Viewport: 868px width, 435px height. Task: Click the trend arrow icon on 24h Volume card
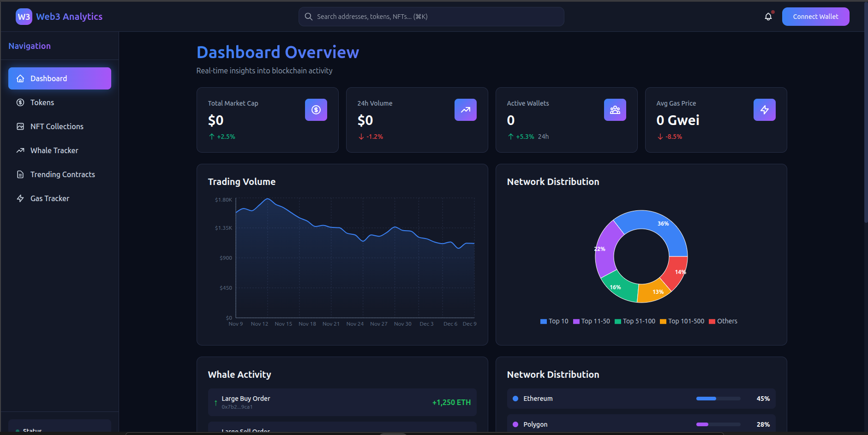(x=466, y=110)
